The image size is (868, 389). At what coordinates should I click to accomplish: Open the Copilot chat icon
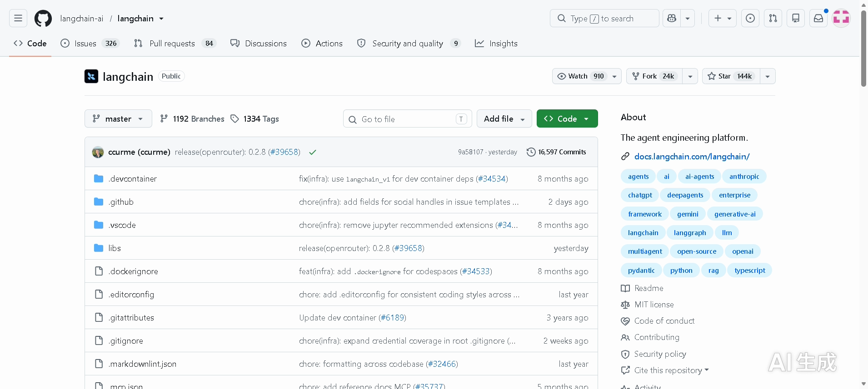tap(672, 18)
